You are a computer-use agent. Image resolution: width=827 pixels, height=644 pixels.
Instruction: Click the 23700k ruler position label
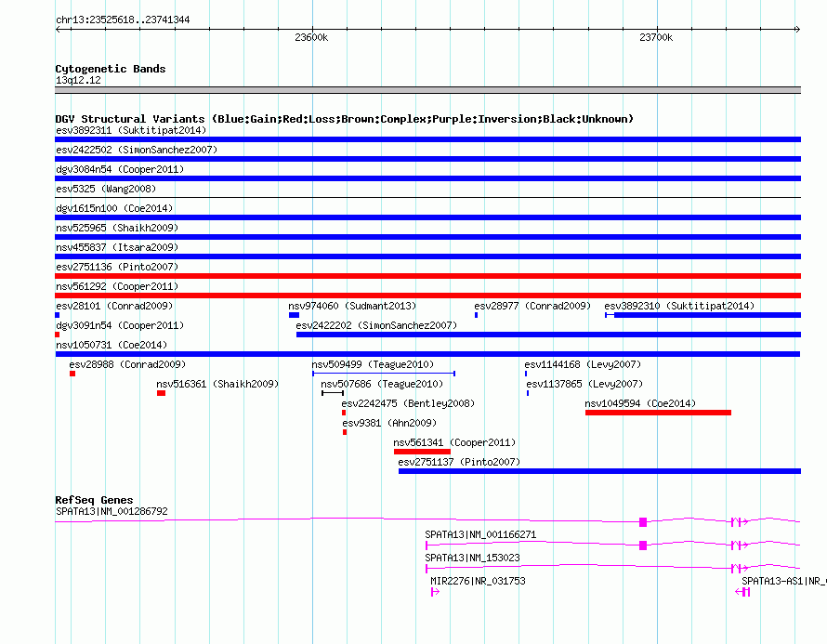[x=656, y=38]
